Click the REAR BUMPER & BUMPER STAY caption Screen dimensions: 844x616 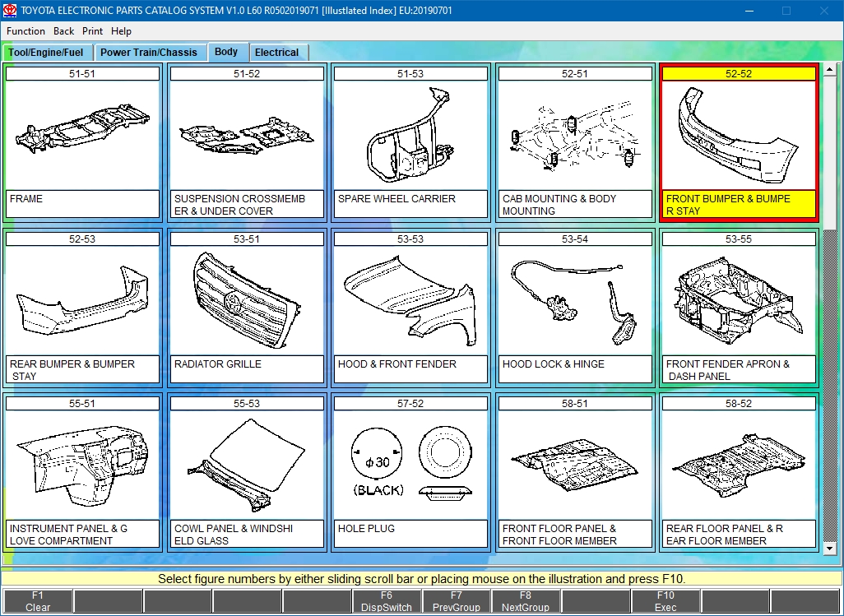click(x=72, y=370)
